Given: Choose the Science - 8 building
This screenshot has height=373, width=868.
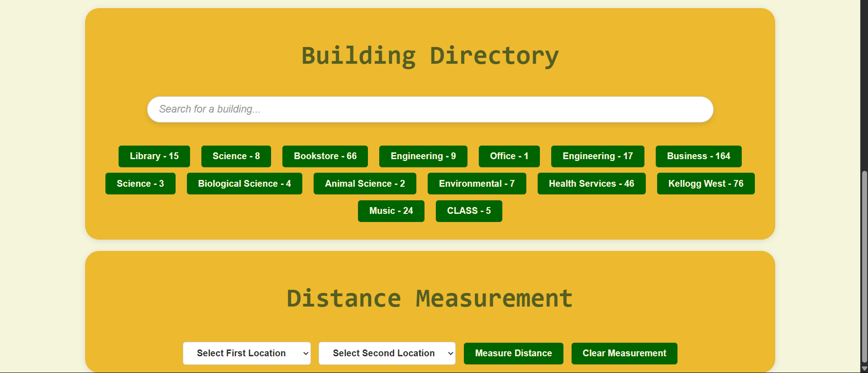Looking at the screenshot, I should coord(236,156).
